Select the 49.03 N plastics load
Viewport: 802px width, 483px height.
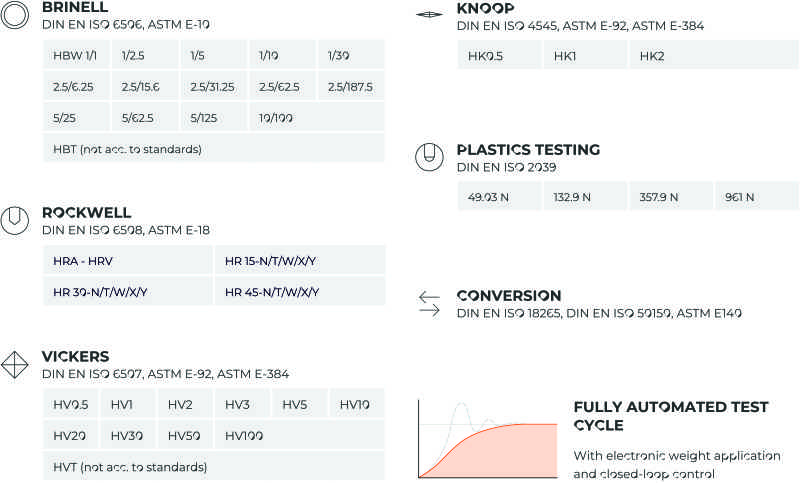[499, 197]
